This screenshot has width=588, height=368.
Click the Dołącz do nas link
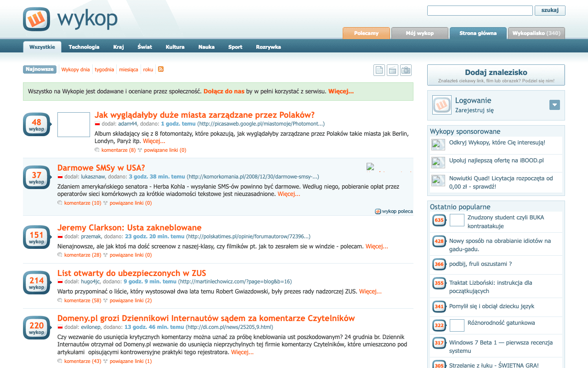click(224, 91)
